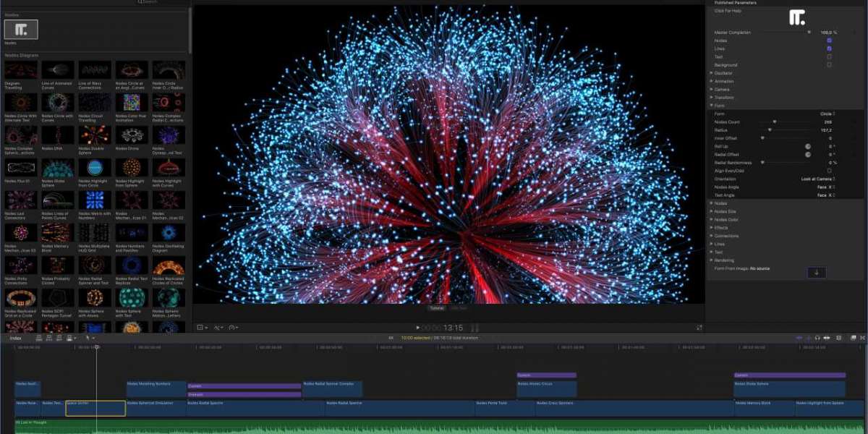
Task: Toggle the Lines checkbox in Published Parameters
Action: pyautogui.click(x=829, y=48)
